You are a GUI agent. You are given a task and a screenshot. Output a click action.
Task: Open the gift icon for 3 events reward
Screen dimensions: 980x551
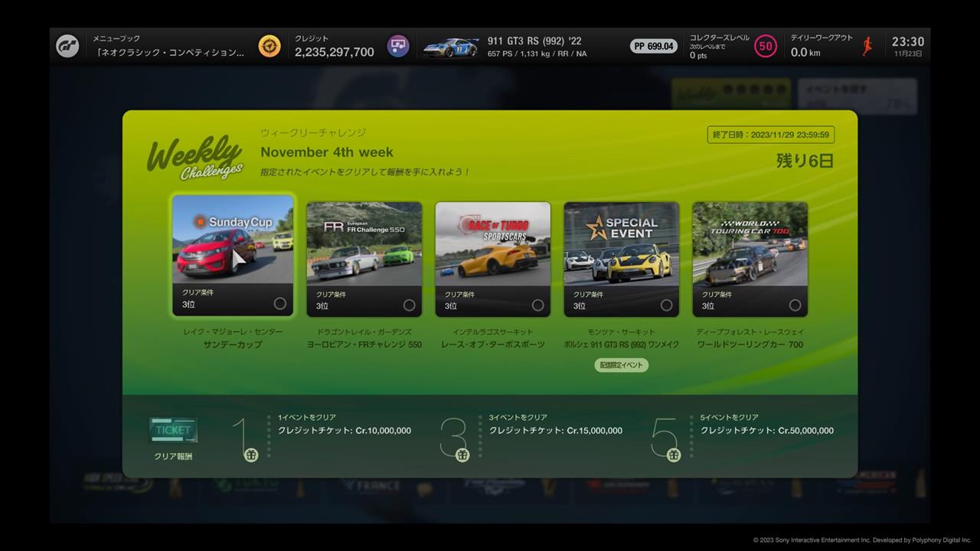coord(462,455)
